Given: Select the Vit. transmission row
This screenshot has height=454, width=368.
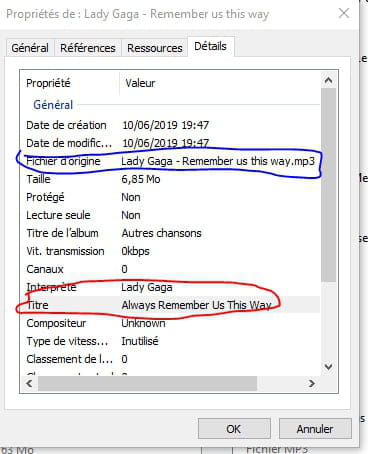Looking at the screenshot, I should 170,251.
